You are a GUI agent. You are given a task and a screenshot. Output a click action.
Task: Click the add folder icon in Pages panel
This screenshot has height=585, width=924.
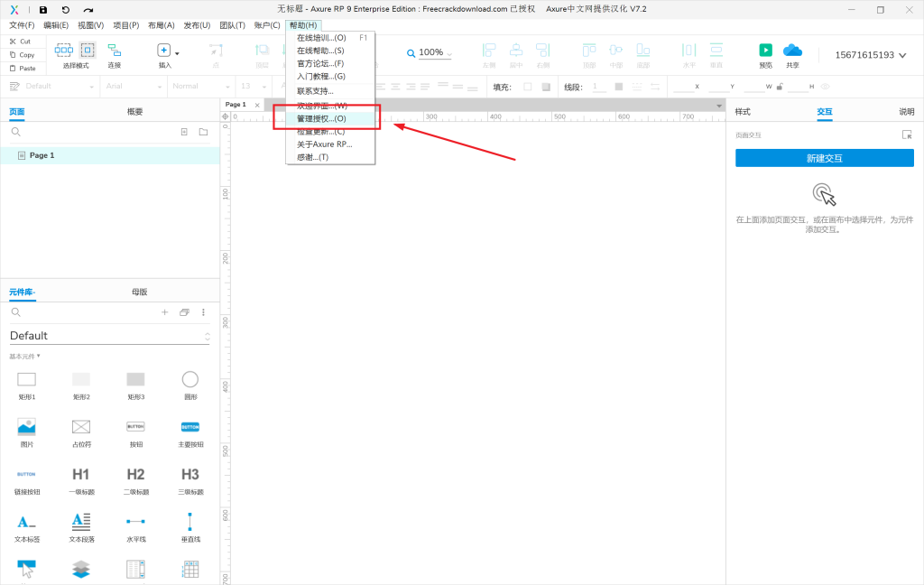tap(203, 132)
